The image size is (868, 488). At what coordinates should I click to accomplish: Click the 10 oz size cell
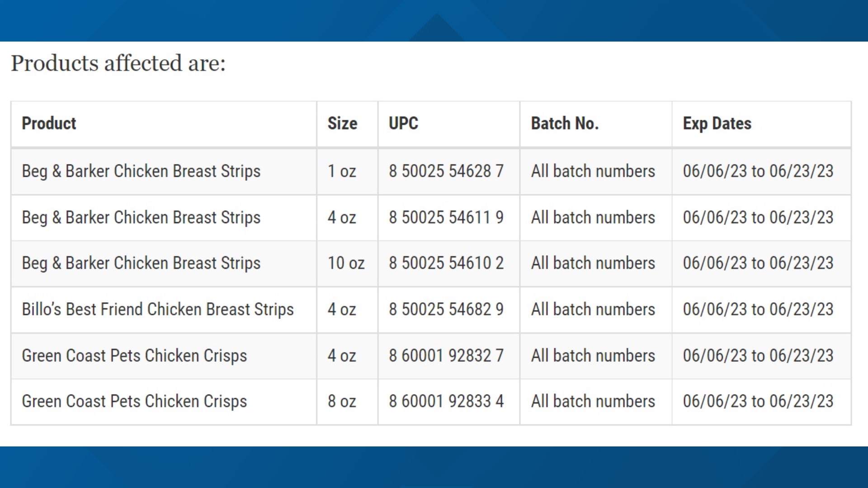(x=346, y=263)
